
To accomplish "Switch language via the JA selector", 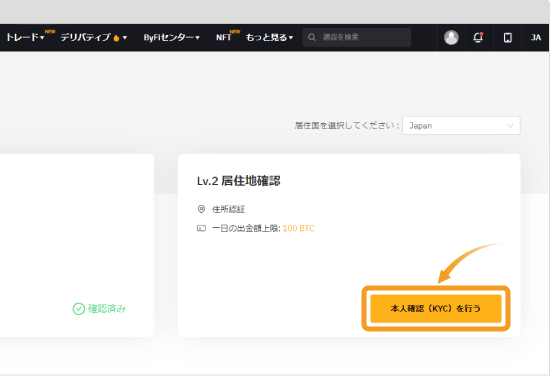I will tap(536, 38).
